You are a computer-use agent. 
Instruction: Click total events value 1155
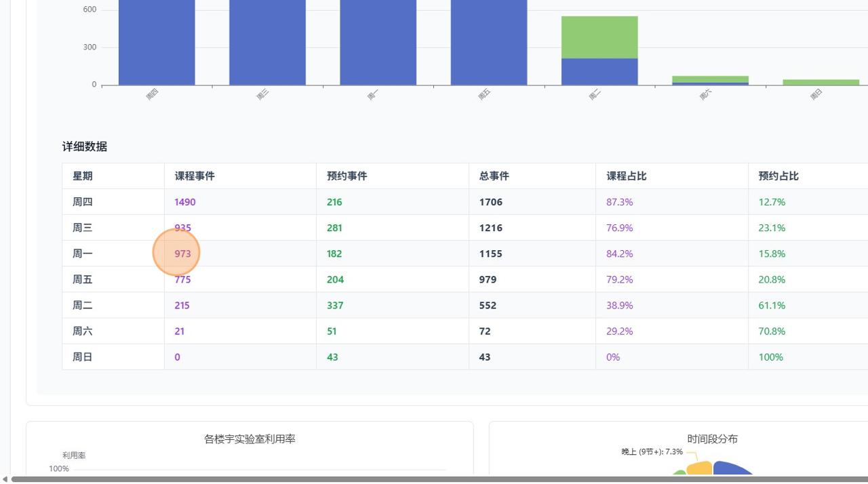coord(491,254)
